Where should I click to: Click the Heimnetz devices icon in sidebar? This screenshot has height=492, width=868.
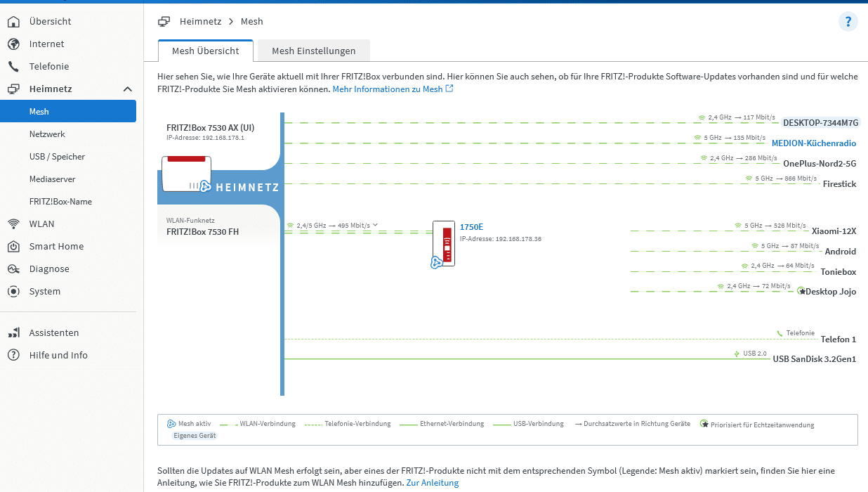[13, 89]
